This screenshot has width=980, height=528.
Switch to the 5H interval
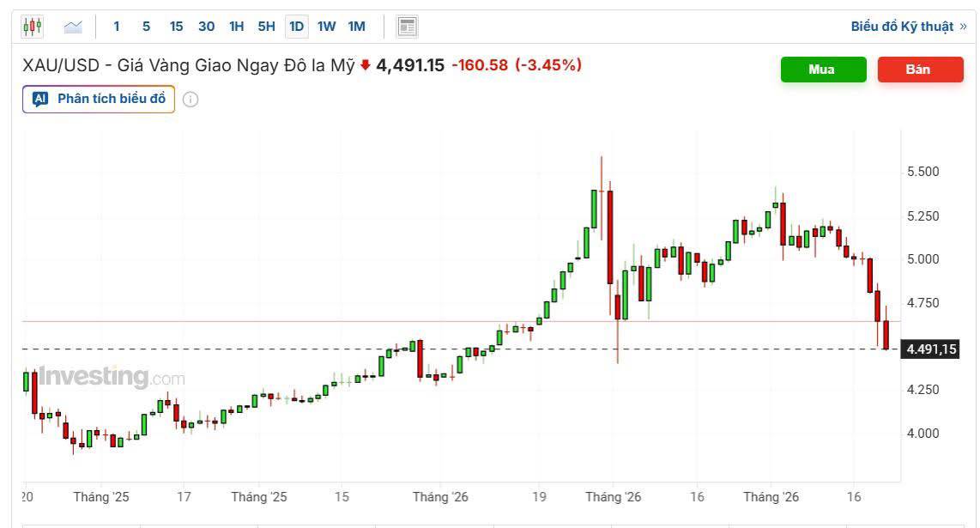pos(266,27)
